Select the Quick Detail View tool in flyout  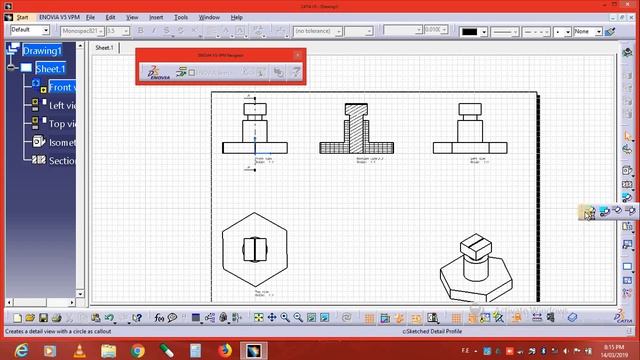pos(618,211)
